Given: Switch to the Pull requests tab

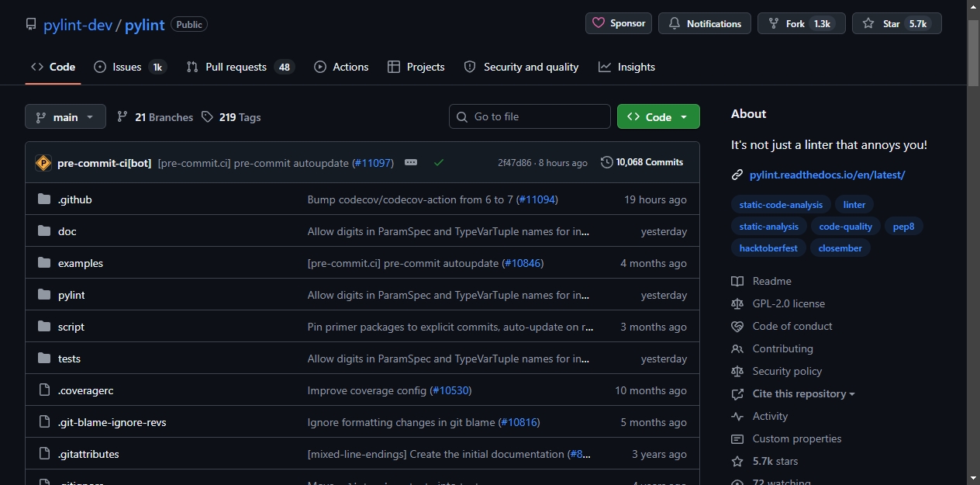Looking at the screenshot, I should tap(240, 68).
